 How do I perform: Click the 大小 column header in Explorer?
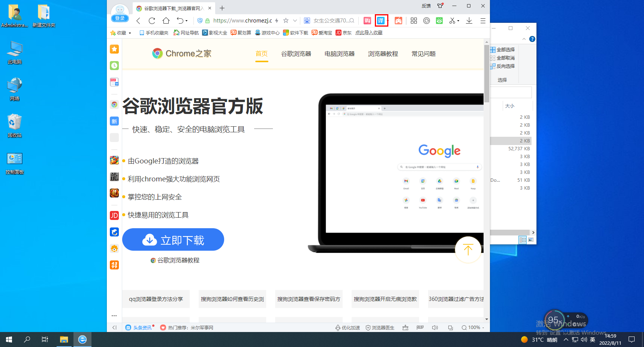(510, 106)
